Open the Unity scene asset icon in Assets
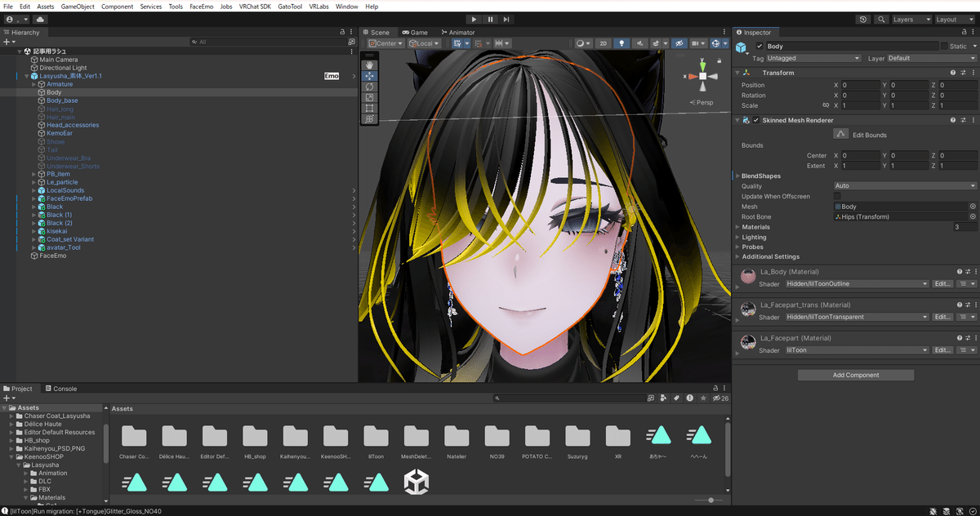 pyautogui.click(x=416, y=483)
